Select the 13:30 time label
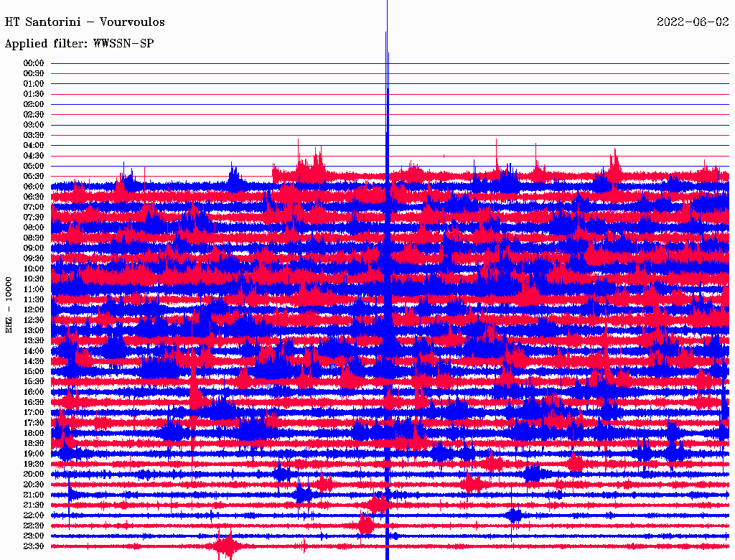735x560 pixels. (x=34, y=341)
